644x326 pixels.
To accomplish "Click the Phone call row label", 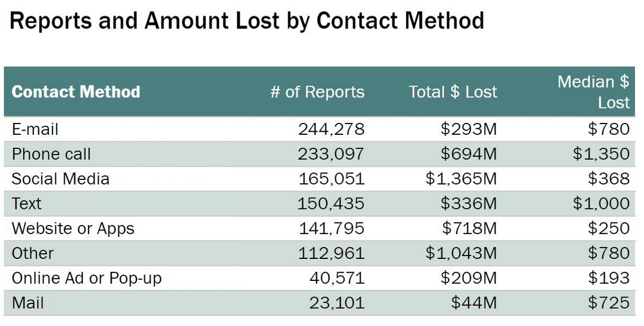I will tap(51, 154).
